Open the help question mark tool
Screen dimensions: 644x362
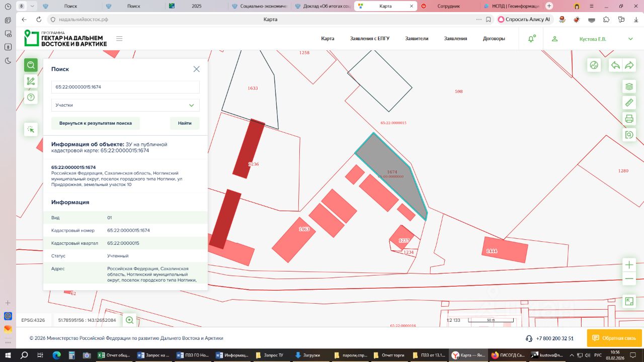tap(31, 97)
